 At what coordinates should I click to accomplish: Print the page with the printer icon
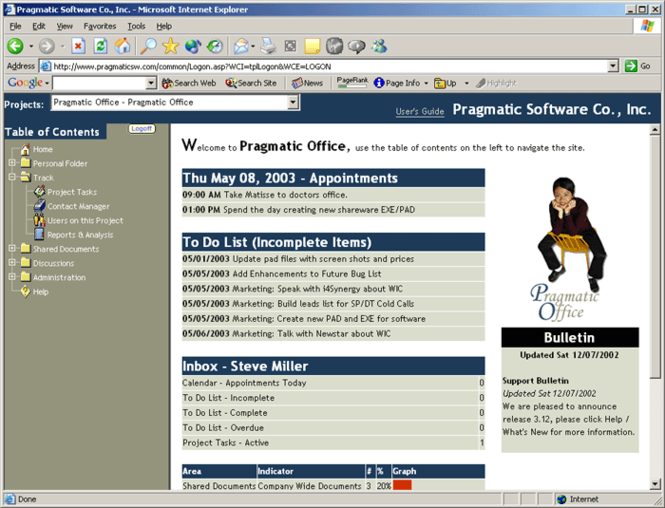click(268, 46)
